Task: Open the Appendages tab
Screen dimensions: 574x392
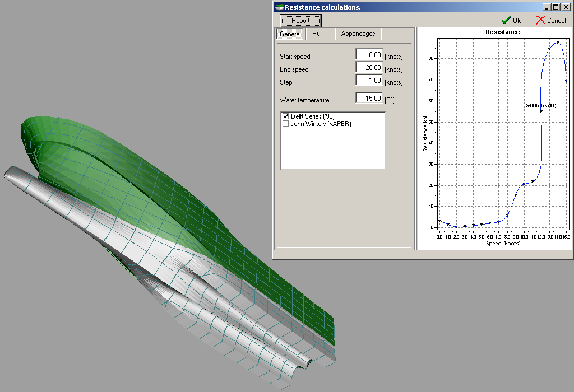Action: coord(358,34)
